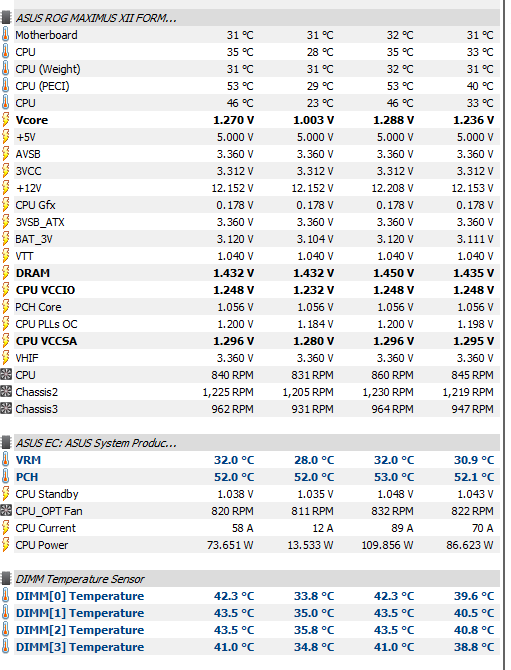Select the VHIF sensor label
511x670 pixels.
click(26, 358)
